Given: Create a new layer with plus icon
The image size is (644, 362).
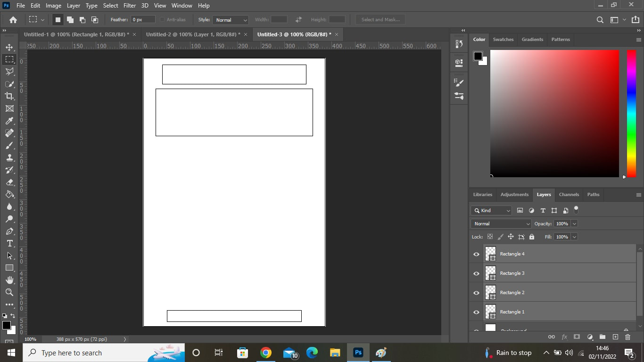Looking at the screenshot, I should coord(615,337).
